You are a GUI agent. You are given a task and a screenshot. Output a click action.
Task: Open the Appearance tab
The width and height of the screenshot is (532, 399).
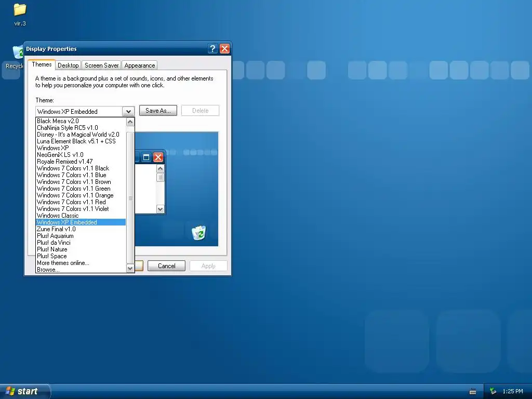pyautogui.click(x=139, y=65)
